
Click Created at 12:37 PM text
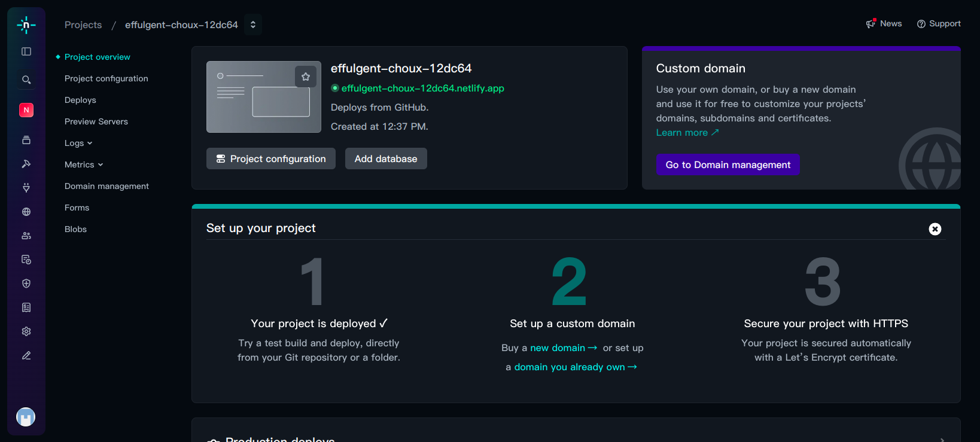point(379,127)
